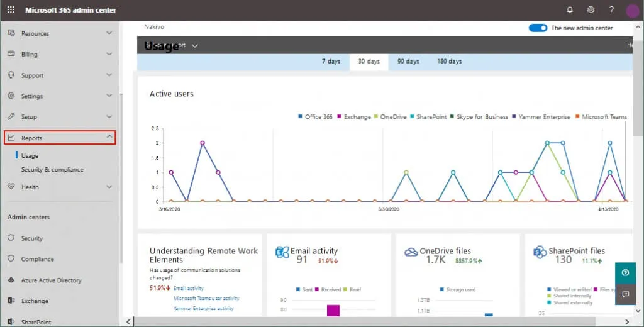Click the teal help widget button
Screen dimensions: 644x327
coord(625,272)
